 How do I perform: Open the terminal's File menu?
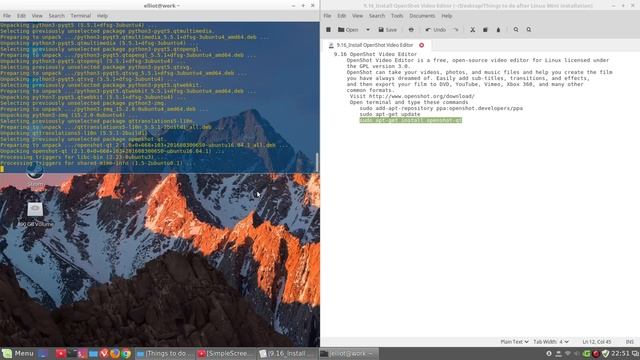click(x=7, y=16)
